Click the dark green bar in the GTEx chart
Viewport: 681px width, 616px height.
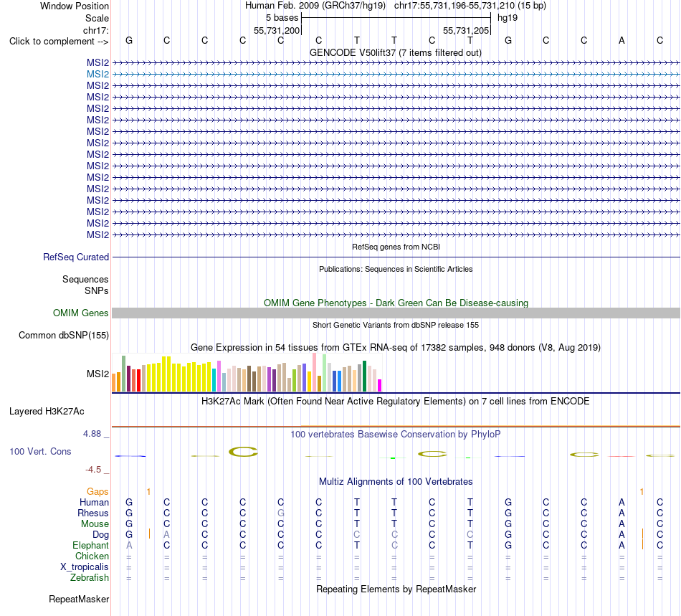[364, 376]
